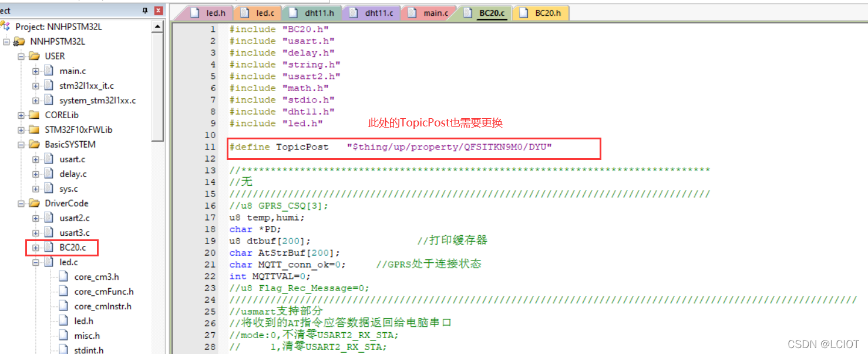This screenshot has width=868, height=354.
Task: Collapse the BasicSYSTEM folder group
Action: (x=21, y=145)
